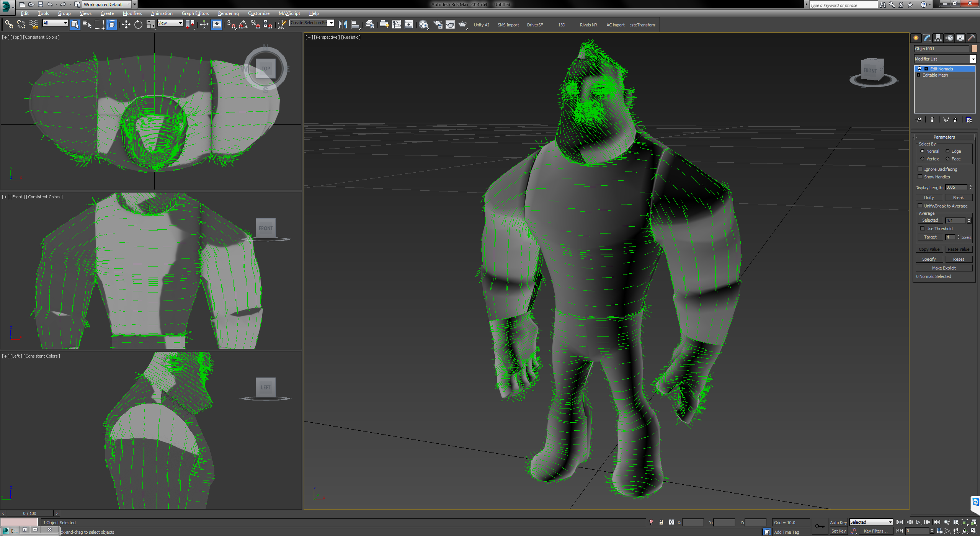This screenshot has width=980, height=536.
Task: Open Curve Editor from toolbar
Action: (x=397, y=25)
